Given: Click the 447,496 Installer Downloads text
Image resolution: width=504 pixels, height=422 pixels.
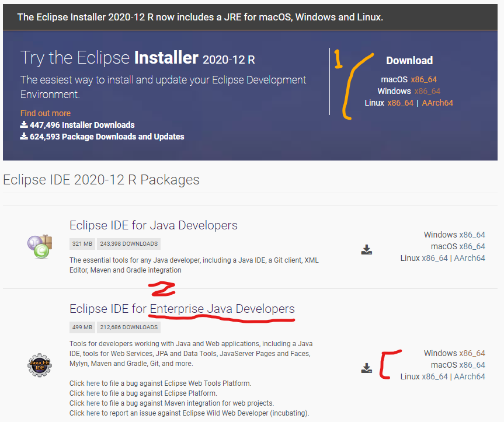Looking at the screenshot, I should pyautogui.click(x=82, y=125).
